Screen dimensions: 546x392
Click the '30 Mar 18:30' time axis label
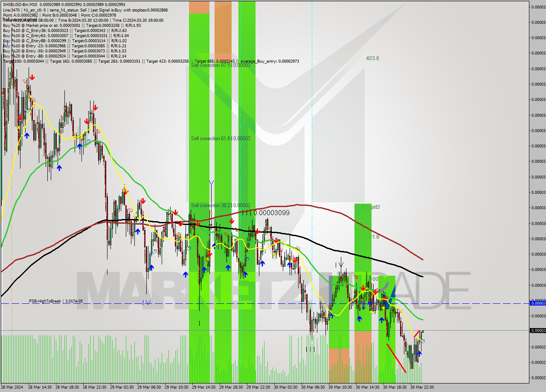pos(395,387)
